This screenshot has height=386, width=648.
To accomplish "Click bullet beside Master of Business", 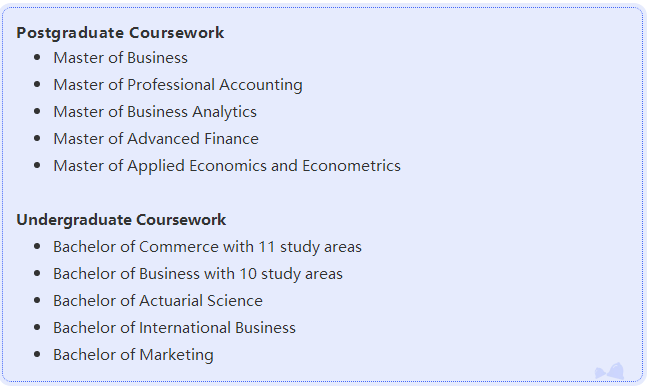I will (37, 57).
